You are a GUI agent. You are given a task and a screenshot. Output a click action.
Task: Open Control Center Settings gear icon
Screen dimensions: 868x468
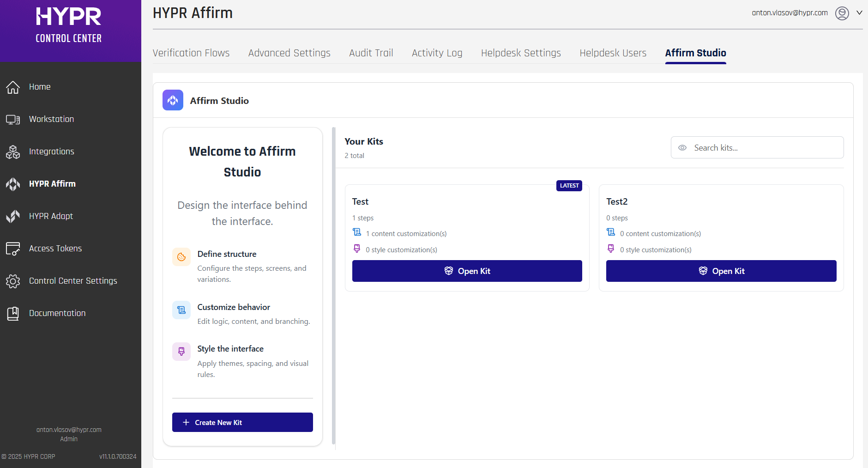click(13, 281)
